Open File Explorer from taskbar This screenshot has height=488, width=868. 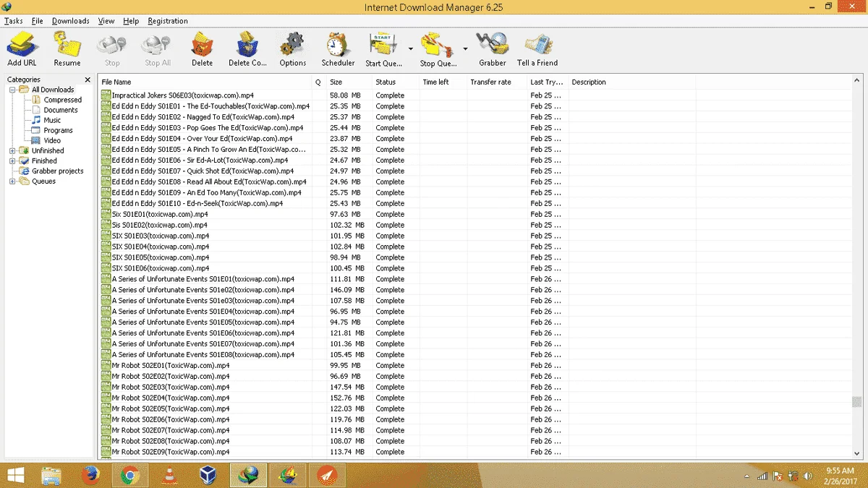pyautogui.click(x=51, y=475)
